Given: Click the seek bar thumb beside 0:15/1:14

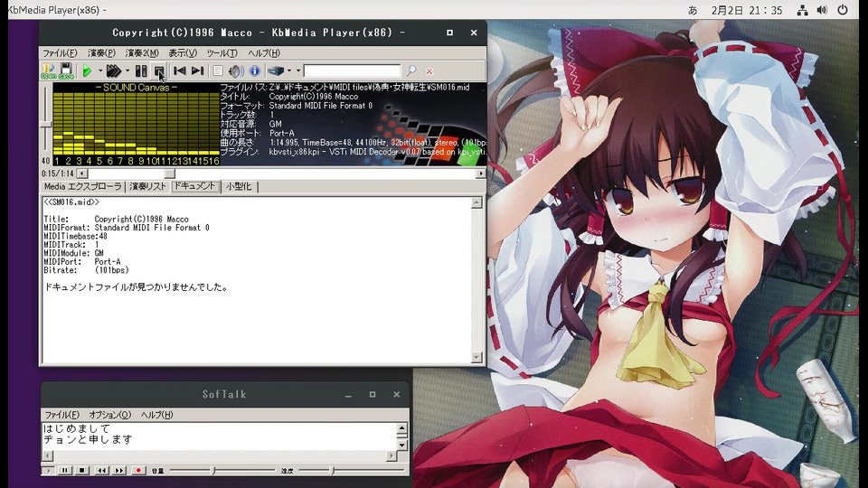Looking at the screenshot, I should point(169,174).
